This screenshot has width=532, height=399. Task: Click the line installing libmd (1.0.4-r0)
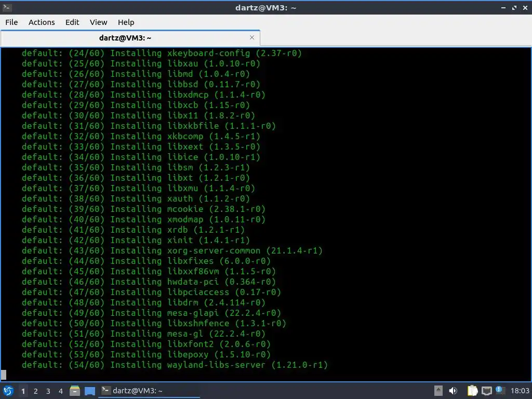coord(136,74)
